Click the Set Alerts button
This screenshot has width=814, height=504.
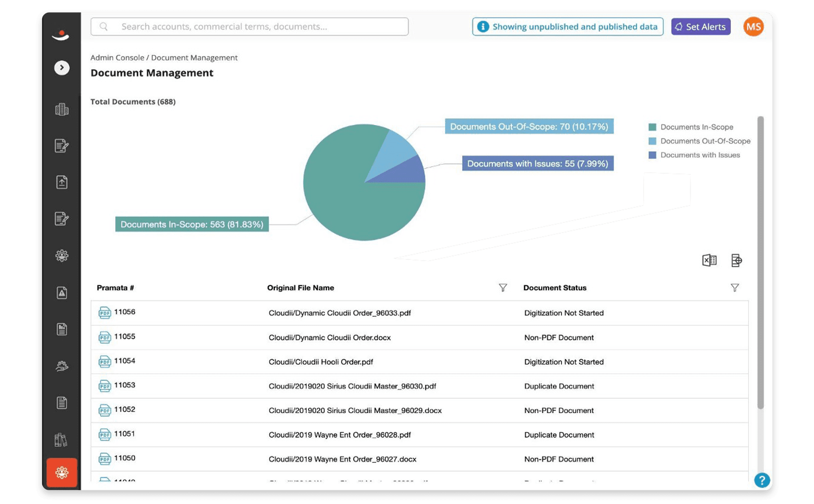tap(700, 26)
